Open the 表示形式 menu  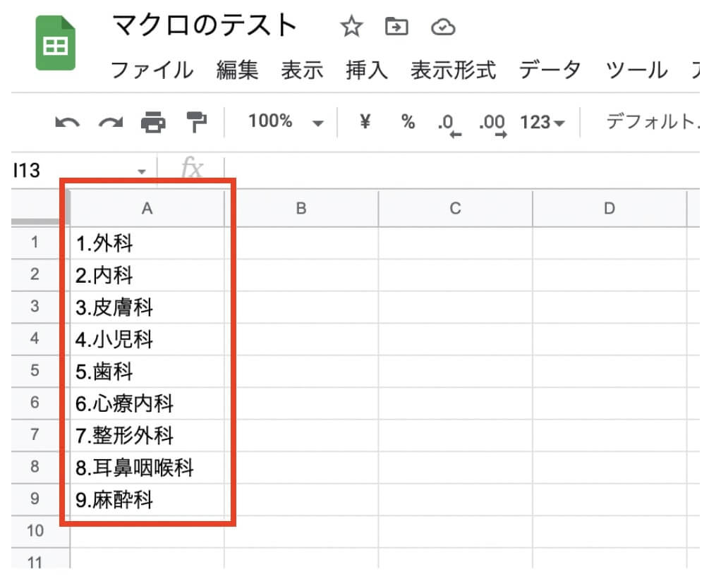(453, 71)
